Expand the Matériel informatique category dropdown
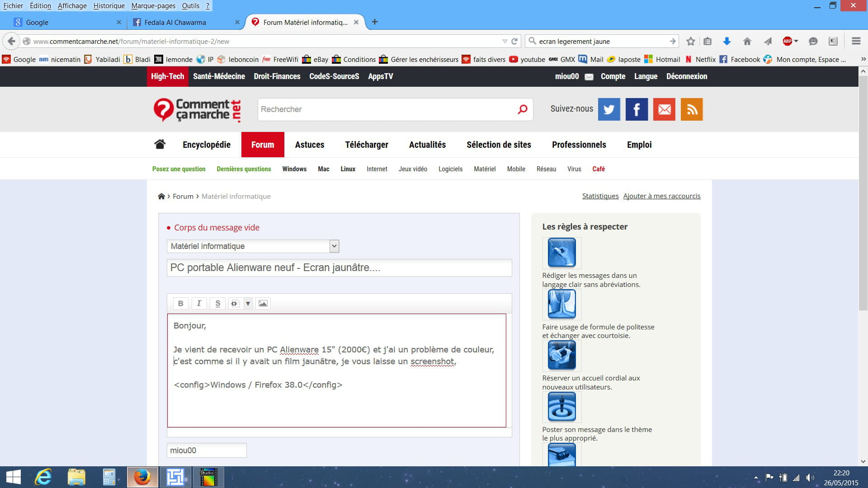The height and width of the screenshot is (488, 868). [x=334, y=246]
